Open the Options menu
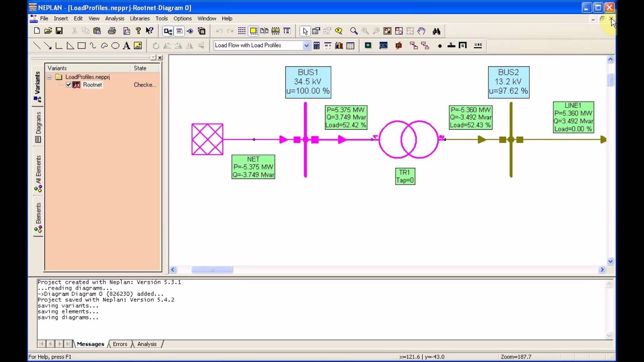This screenshot has width=644, height=362. 183,19
